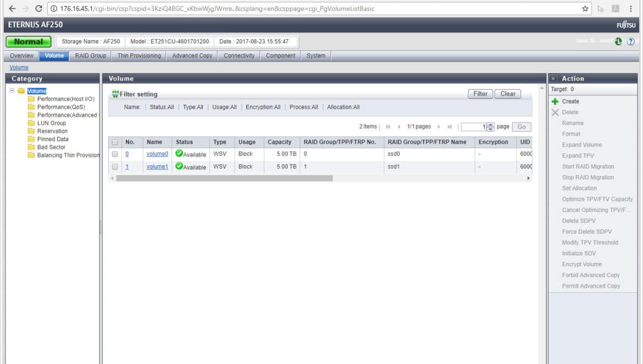The image size is (643, 364).
Task: Open the Overview tab
Action: [22, 55]
